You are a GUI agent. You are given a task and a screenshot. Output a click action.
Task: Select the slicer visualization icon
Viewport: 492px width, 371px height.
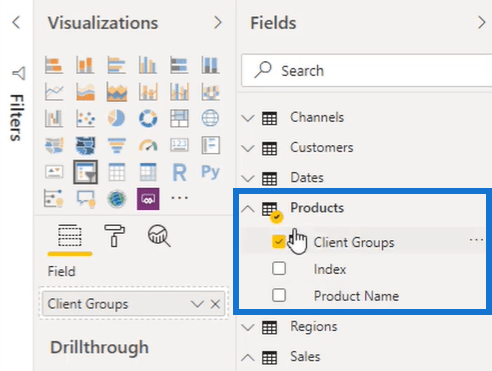tap(86, 172)
